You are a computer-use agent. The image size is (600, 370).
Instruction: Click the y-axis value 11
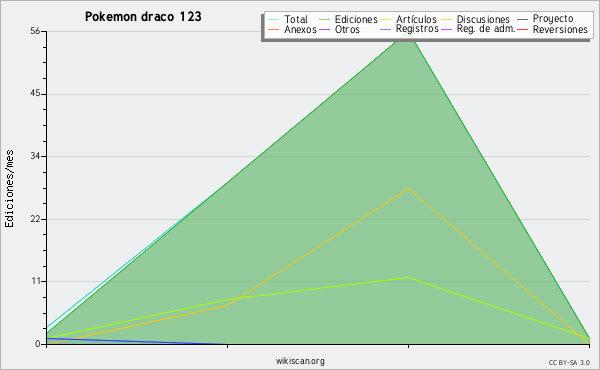(36, 281)
